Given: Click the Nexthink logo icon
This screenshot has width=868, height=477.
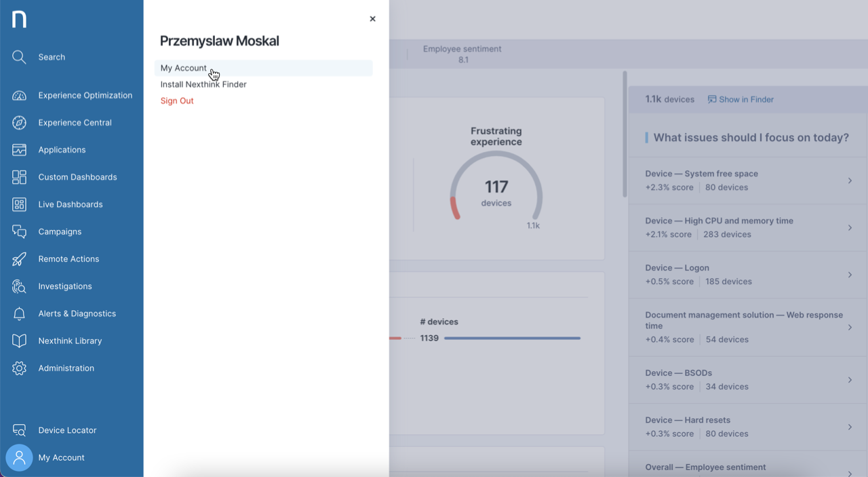Looking at the screenshot, I should [19, 20].
